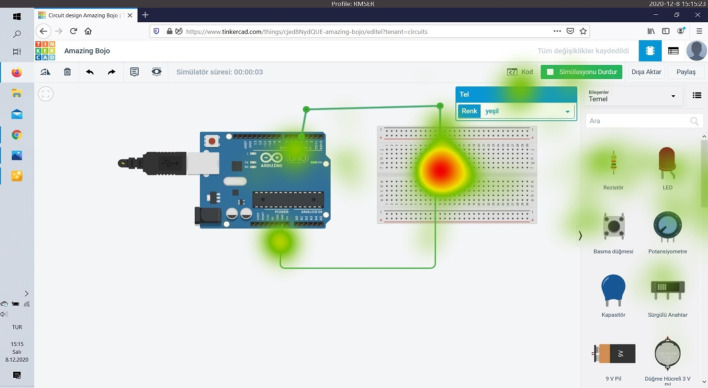The width and height of the screenshot is (708, 388).
Task: Click the Paylaş share button
Action: point(685,72)
